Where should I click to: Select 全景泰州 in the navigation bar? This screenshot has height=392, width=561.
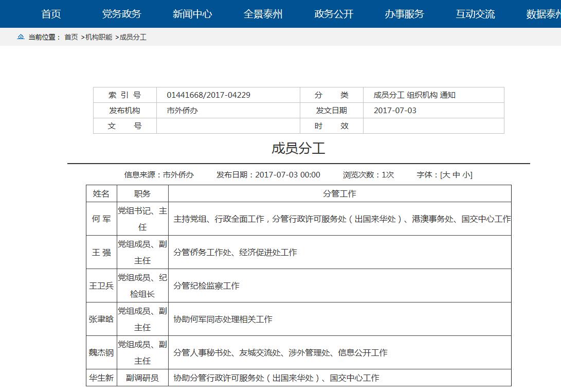[263, 14]
